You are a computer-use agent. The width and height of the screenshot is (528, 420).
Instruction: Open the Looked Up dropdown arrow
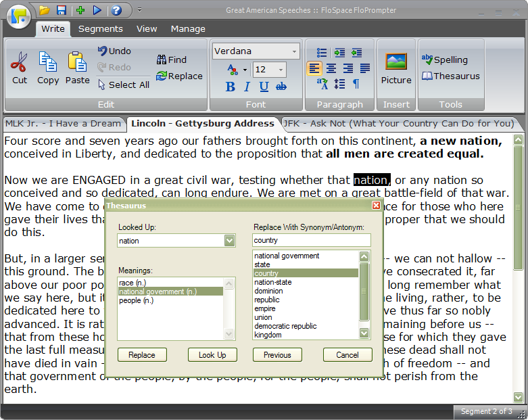click(x=230, y=241)
